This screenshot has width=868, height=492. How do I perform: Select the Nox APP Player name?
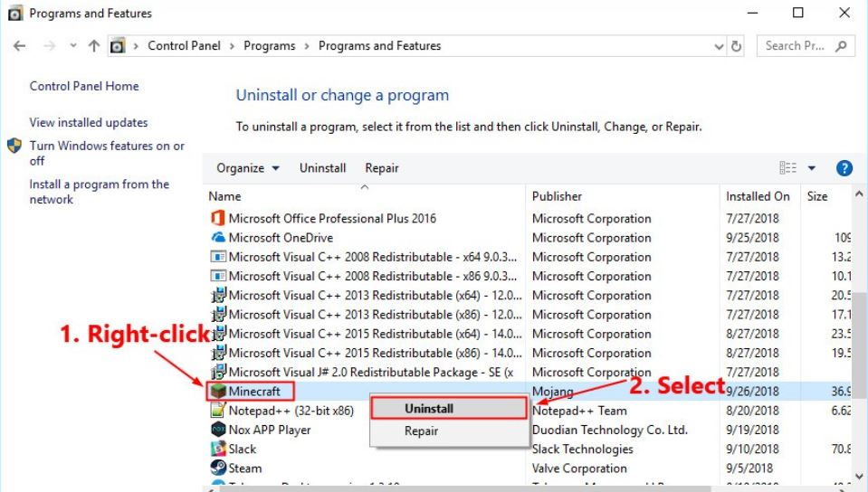point(270,430)
